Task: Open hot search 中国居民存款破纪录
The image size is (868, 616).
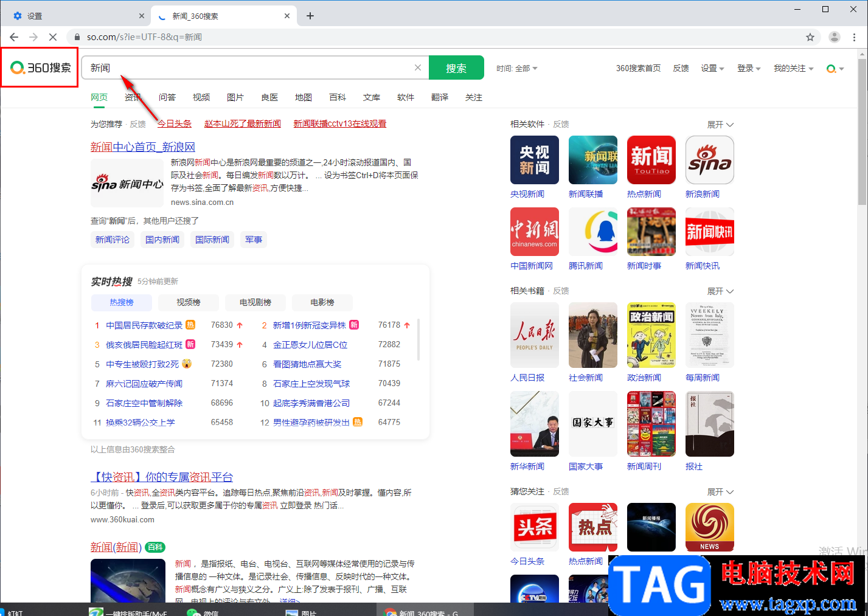Action: coord(144,325)
